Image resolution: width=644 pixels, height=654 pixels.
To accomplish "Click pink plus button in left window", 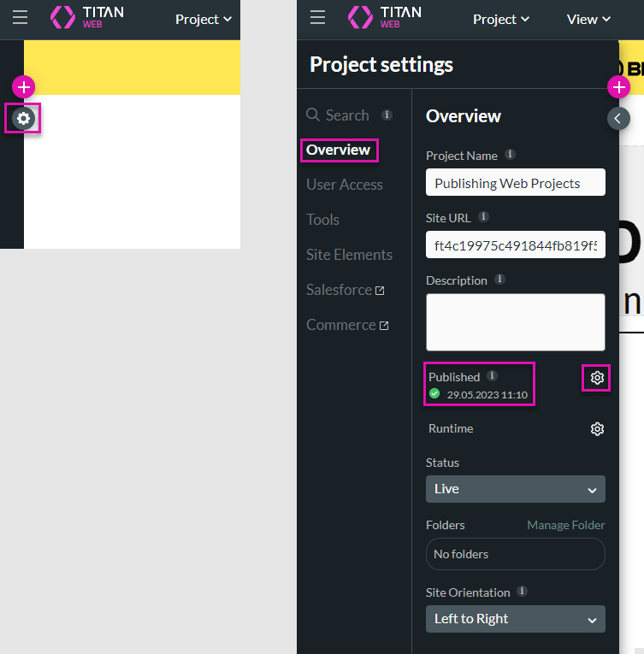I will pyautogui.click(x=23, y=87).
